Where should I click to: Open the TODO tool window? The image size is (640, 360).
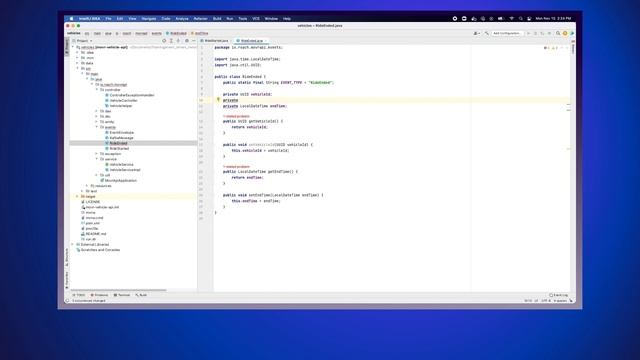point(79,295)
